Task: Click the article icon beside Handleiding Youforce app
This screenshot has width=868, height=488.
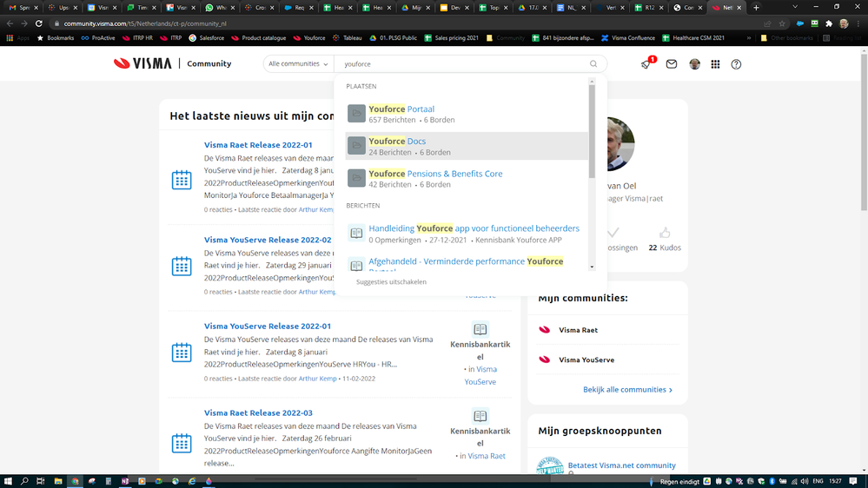Action: pyautogui.click(x=356, y=233)
